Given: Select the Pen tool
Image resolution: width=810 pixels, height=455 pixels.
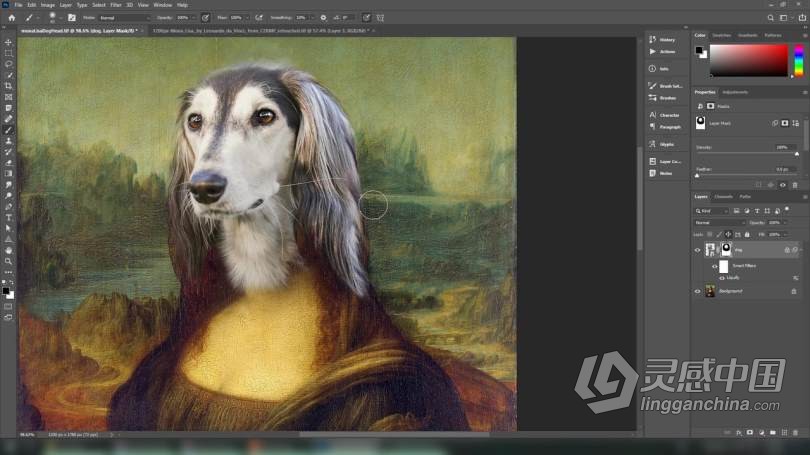Looking at the screenshot, I should (x=8, y=207).
